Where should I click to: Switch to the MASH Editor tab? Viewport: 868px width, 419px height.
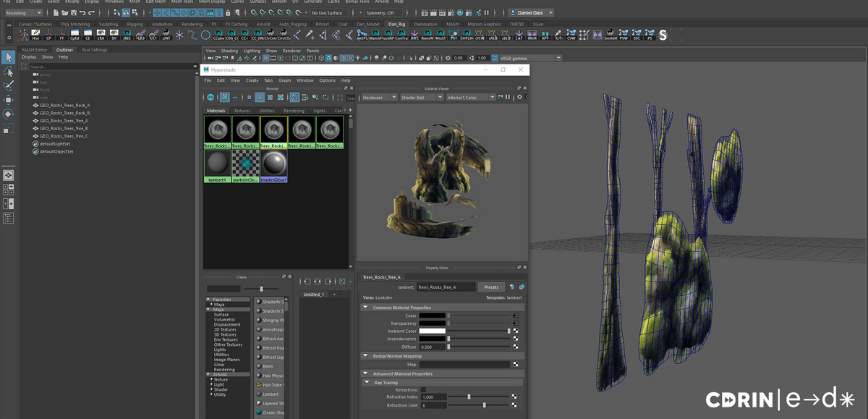click(x=35, y=50)
